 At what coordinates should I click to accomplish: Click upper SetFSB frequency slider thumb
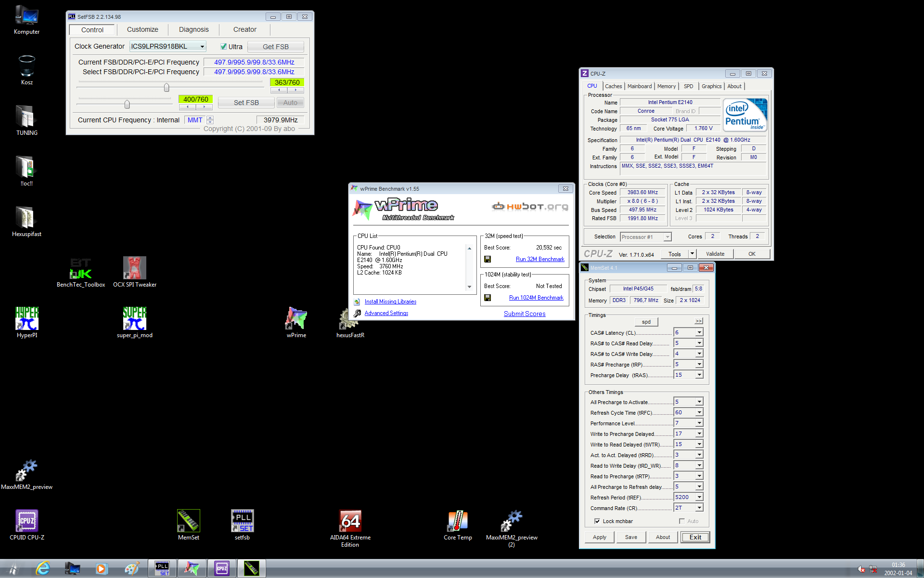(x=167, y=88)
